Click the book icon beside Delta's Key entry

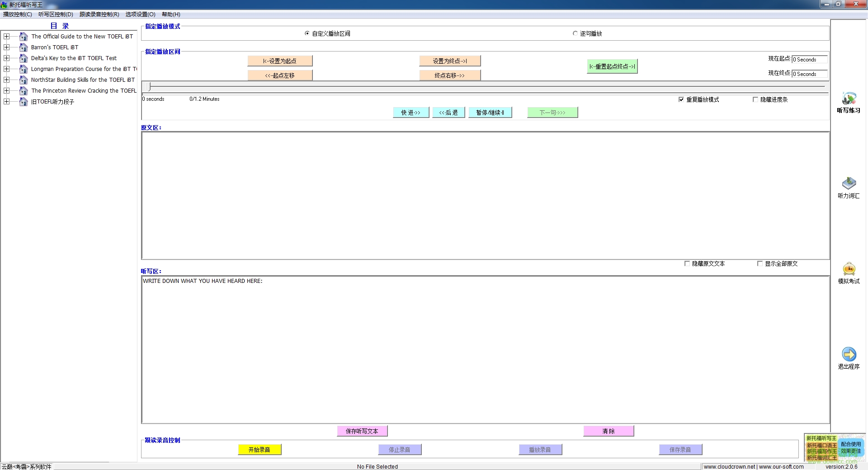click(24, 58)
